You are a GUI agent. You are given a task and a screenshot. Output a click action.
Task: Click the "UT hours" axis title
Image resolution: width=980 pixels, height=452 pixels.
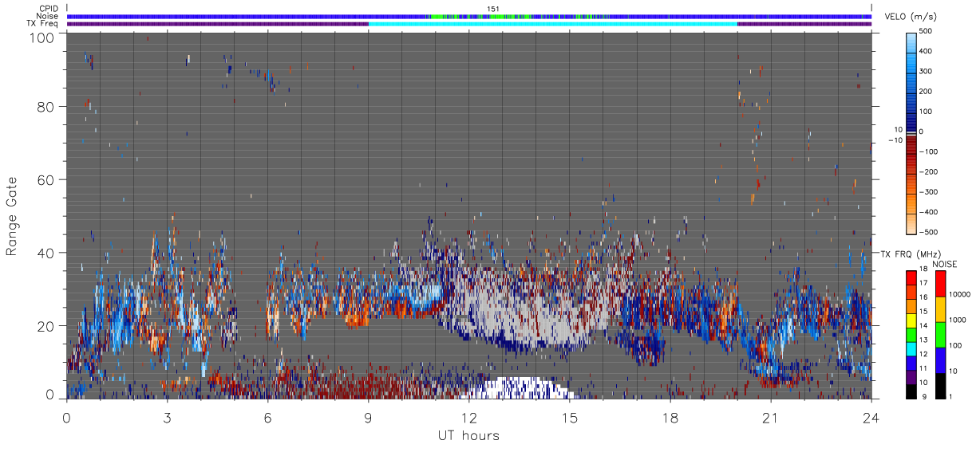pyautogui.click(x=468, y=435)
